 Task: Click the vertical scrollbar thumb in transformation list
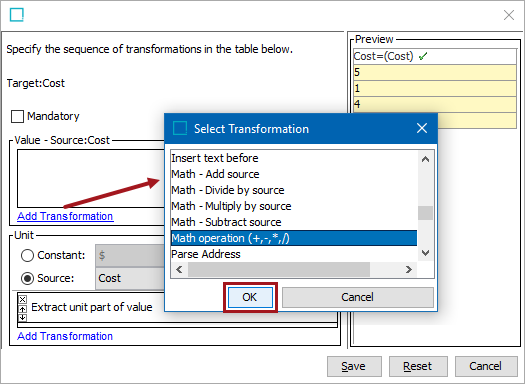coord(425,213)
